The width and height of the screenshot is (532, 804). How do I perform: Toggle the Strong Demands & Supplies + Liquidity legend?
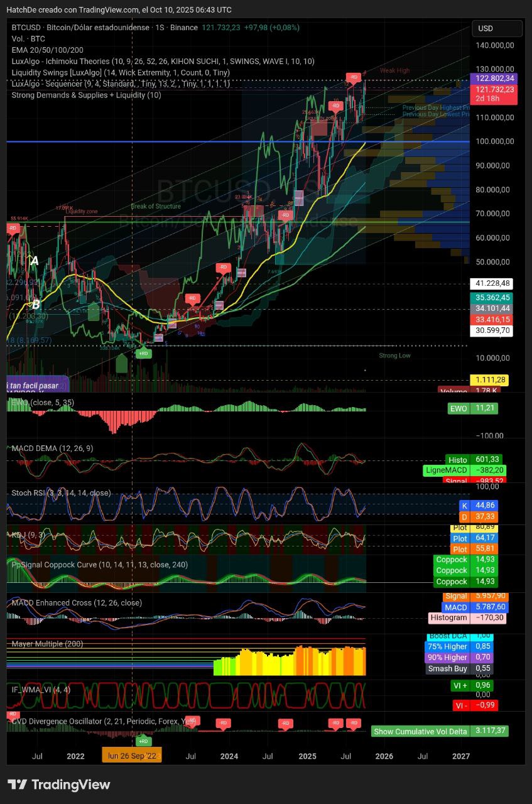pos(86,95)
